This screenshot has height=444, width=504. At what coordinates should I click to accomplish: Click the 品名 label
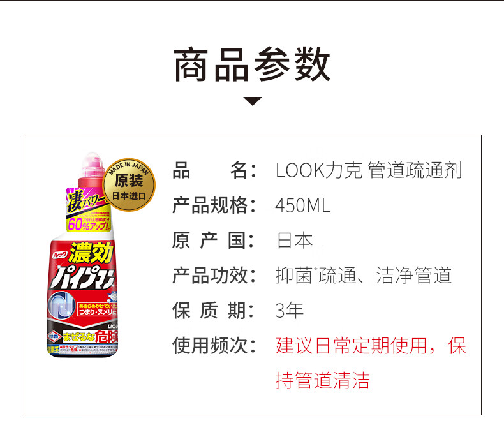coord(214,170)
